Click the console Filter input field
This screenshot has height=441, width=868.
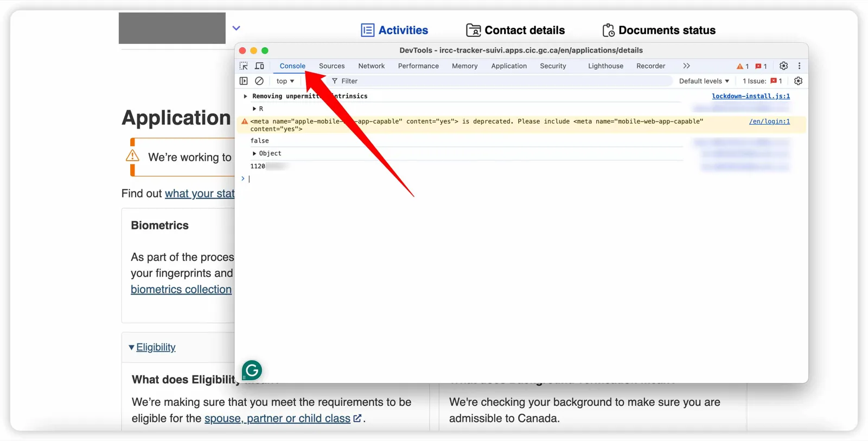[x=499, y=81]
